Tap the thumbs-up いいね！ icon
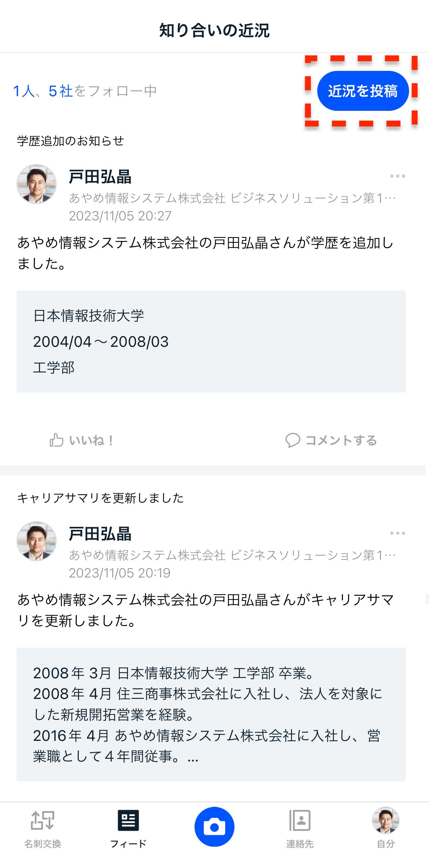This screenshot has height=868, width=429. pyautogui.click(x=57, y=440)
